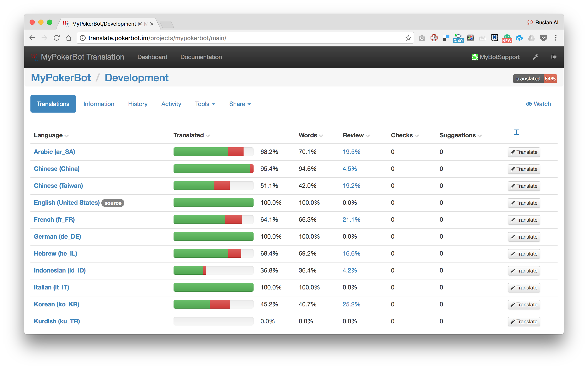Image resolution: width=588 pixels, height=369 pixels.
Task: Click the camera screenshot extension icon
Action: (x=422, y=38)
